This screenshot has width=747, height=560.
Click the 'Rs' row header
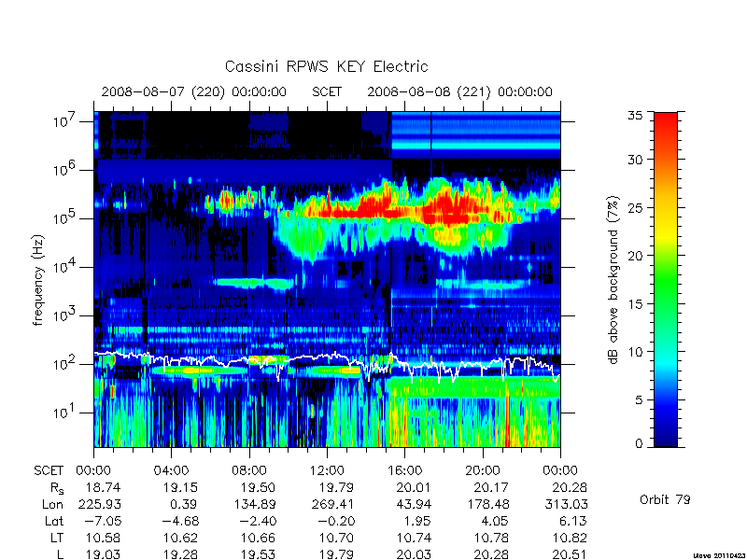point(57,488)
